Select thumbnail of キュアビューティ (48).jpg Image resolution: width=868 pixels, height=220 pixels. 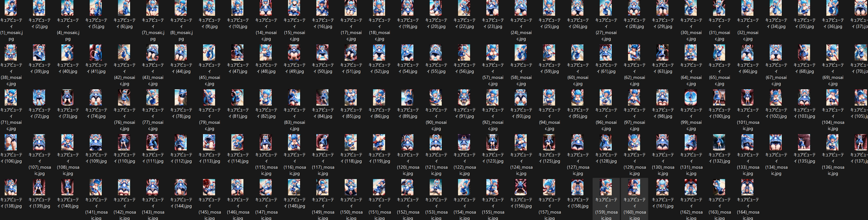pos(266,53)
